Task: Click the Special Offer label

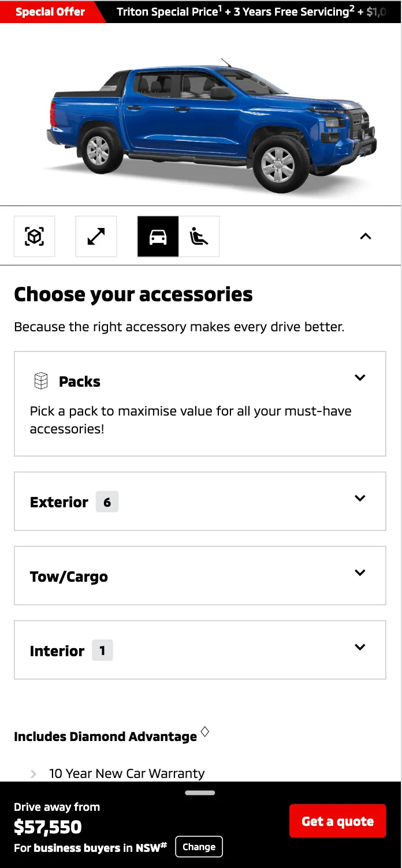Action: pyautogui.click(x=49, y=12)
